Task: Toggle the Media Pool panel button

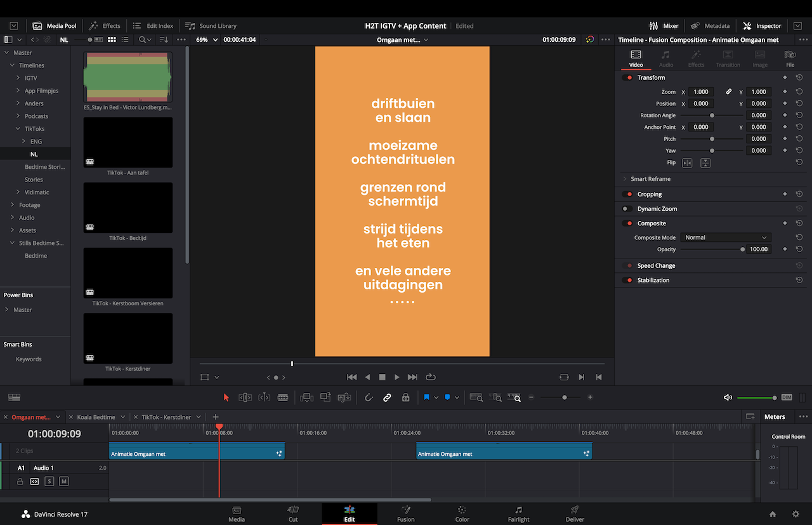Action: point(54,26)
